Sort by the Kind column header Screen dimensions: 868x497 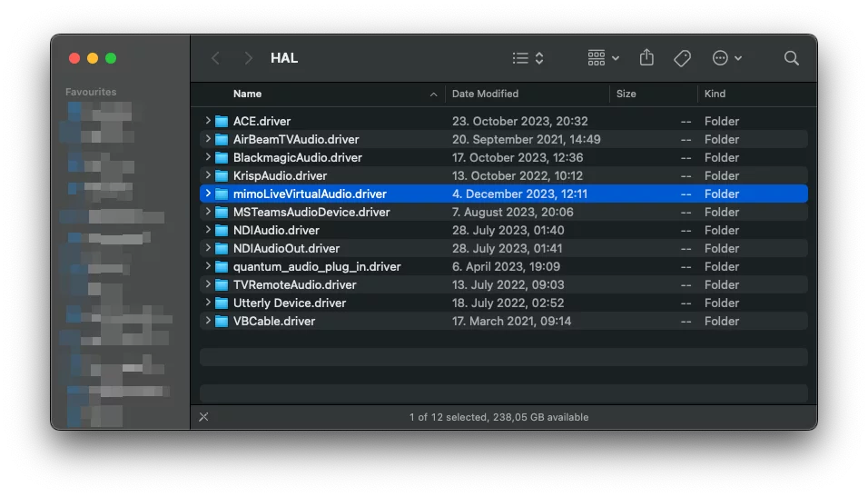coord(715,94)
